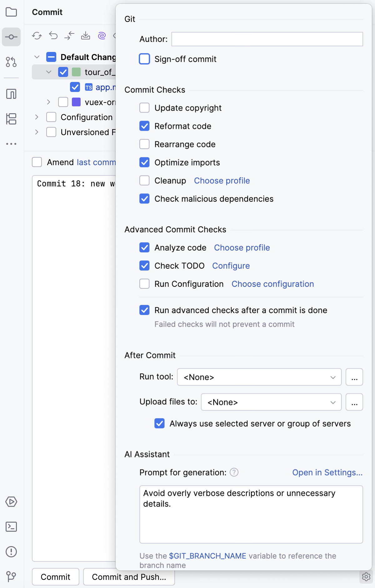Expand the Configuration node
This screenshot has width=375, height=588.
coord(37,117)
